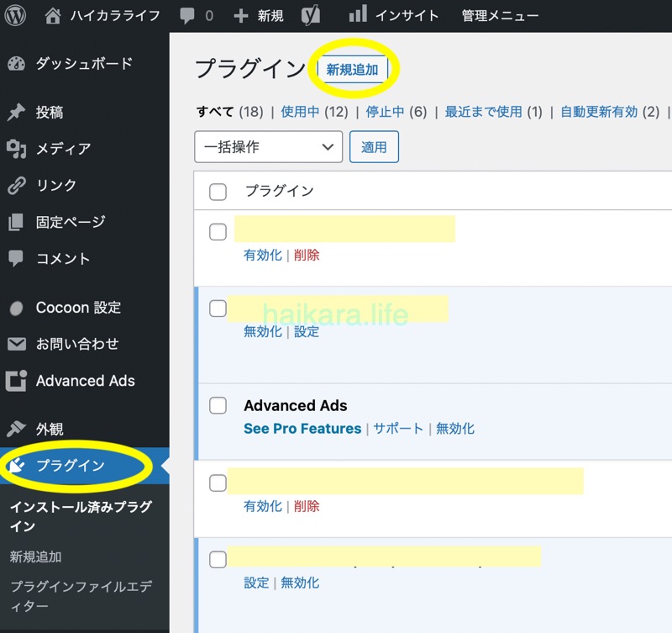Click the 新規追加 button beside page title
The image size is (672, 633).
point(352,69)
